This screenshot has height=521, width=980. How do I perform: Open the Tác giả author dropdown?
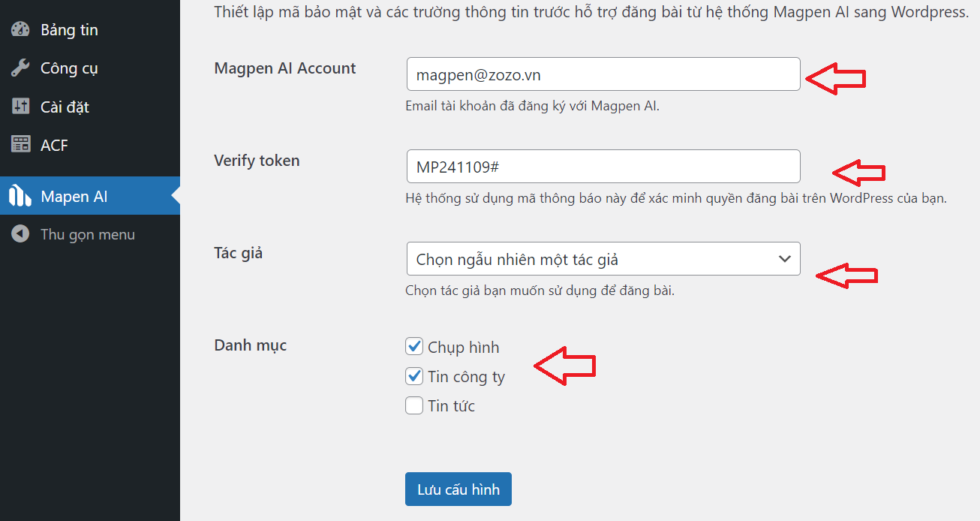603,259
